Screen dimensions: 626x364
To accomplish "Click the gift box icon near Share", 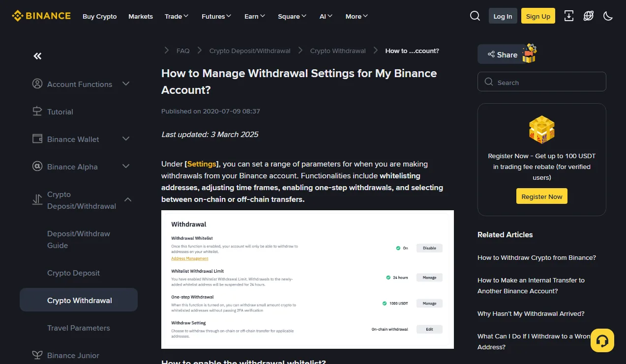I will pyautogui.click(x=529, y=53).
